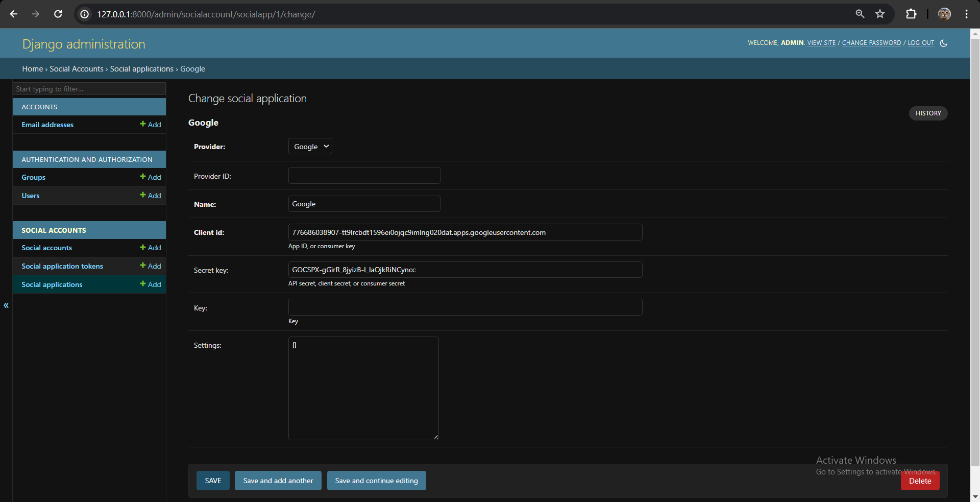Go to Social applications breadcrumb
Viewport: 980px width, 502px height.
(x=142, y=69)
